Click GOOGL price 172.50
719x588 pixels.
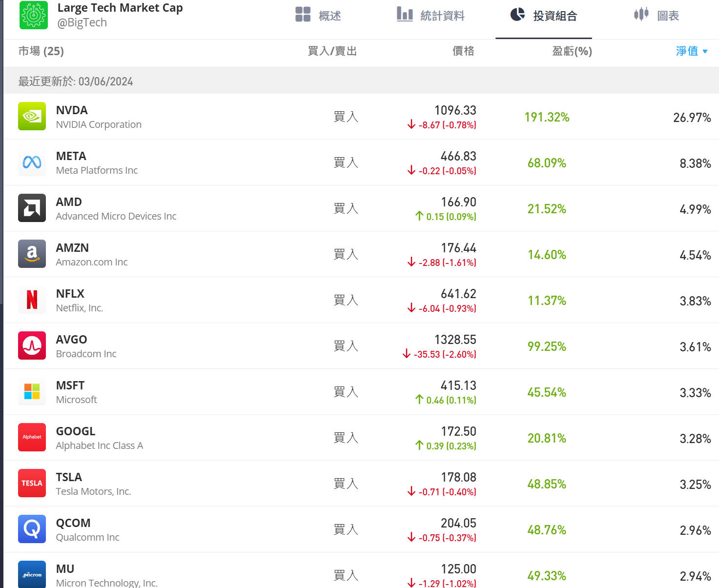458,431
